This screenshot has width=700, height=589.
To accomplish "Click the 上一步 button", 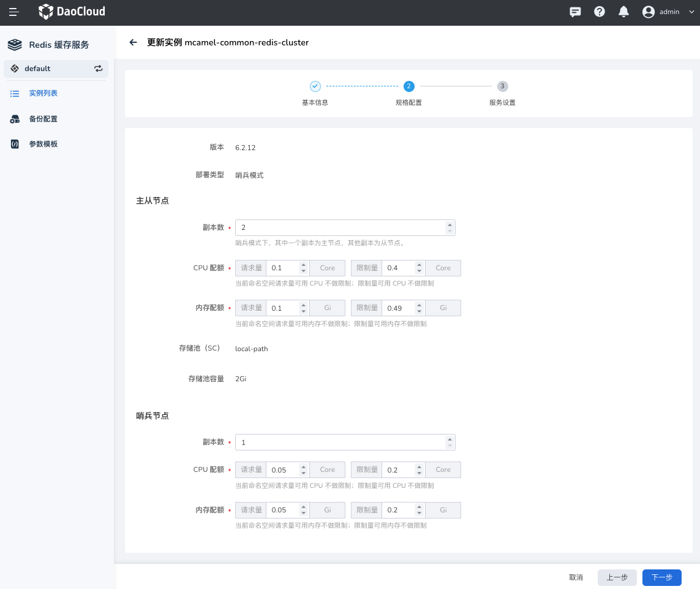I will [617, 577].
